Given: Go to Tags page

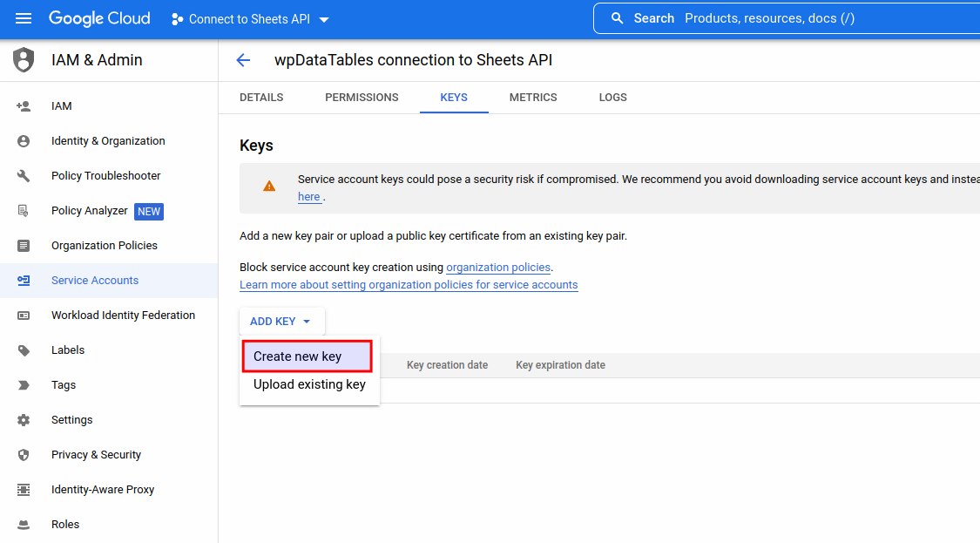Looking at the screenshot, I should click(63, 385).
